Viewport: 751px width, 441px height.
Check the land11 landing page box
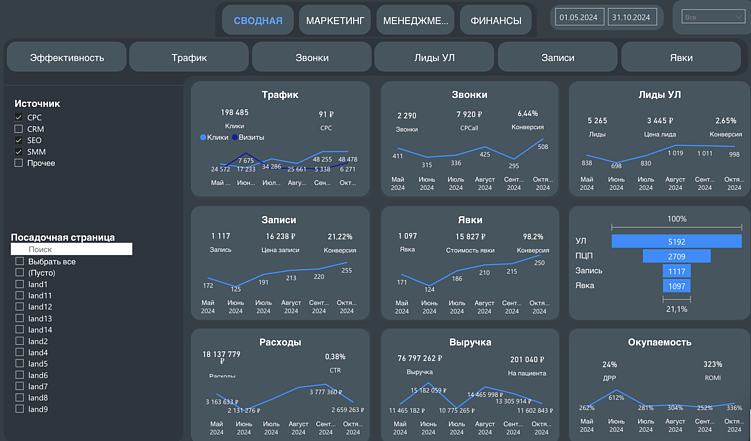(20, 295)
